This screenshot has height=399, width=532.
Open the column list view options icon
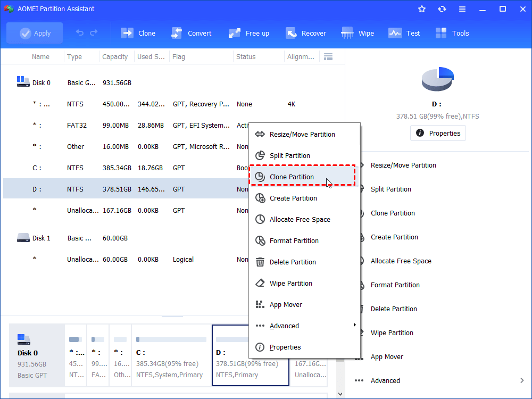[x=328, y=56]
